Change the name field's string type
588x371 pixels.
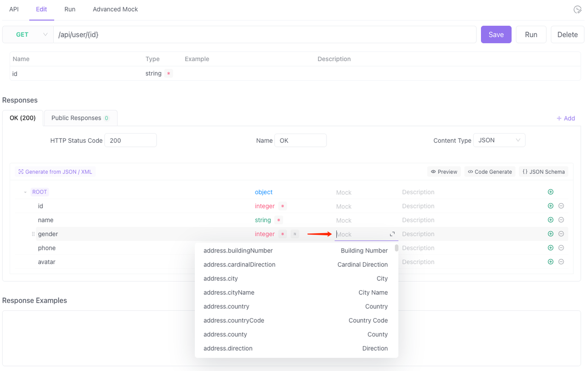[x=263, y=220]
